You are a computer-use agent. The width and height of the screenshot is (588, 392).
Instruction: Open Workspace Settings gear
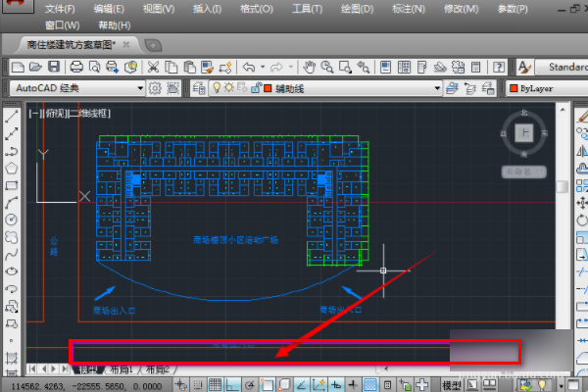point(155,88)
